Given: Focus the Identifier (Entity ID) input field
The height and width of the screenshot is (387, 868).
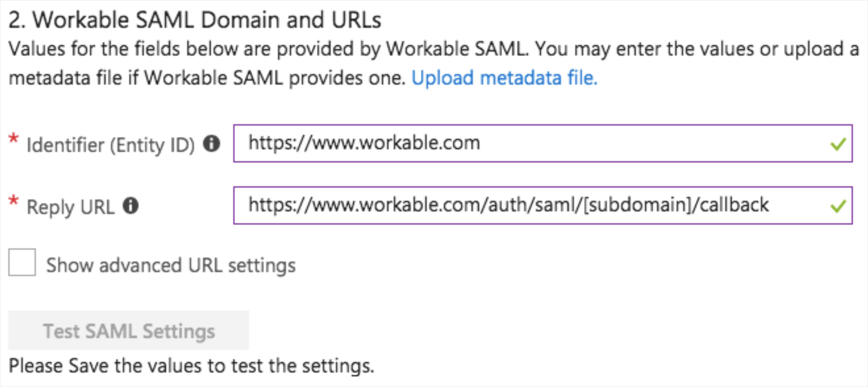Looking at the screenshot, I should coord(543,143).
